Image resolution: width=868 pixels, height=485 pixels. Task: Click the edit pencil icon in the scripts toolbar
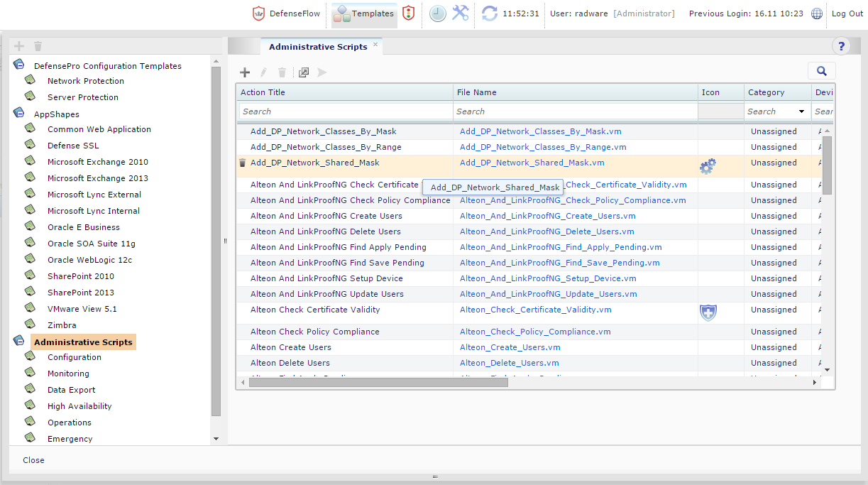(x=263, y=72)
